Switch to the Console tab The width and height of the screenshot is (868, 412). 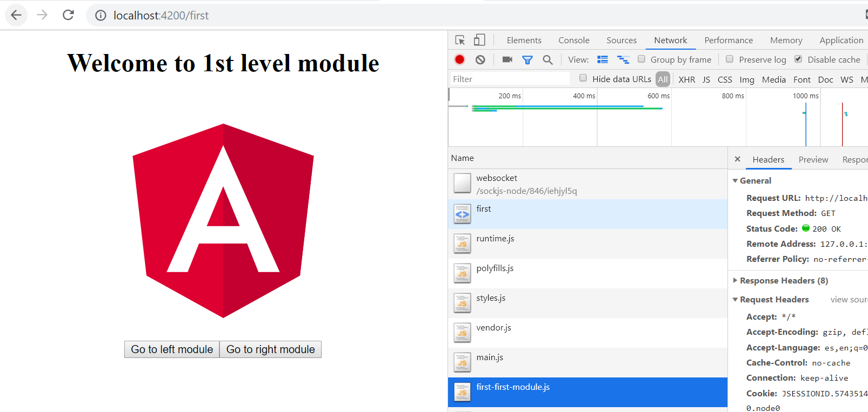click(573, 40)
